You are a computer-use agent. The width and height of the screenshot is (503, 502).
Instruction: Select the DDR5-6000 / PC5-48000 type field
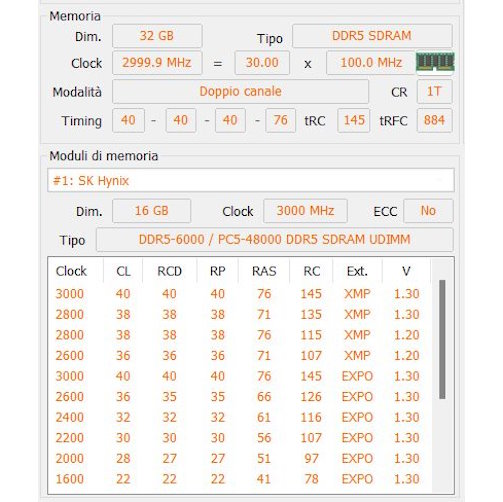[275, 240]
